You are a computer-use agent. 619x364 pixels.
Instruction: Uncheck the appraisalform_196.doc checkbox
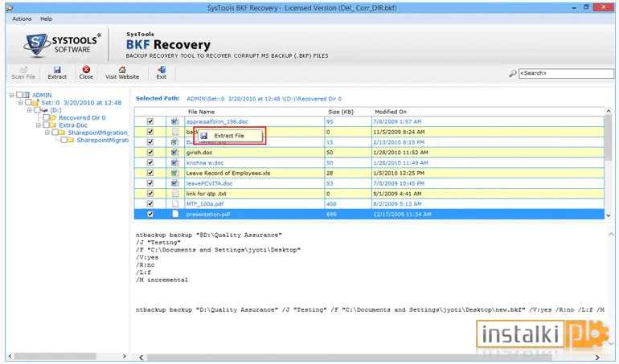tap(150, 121)
